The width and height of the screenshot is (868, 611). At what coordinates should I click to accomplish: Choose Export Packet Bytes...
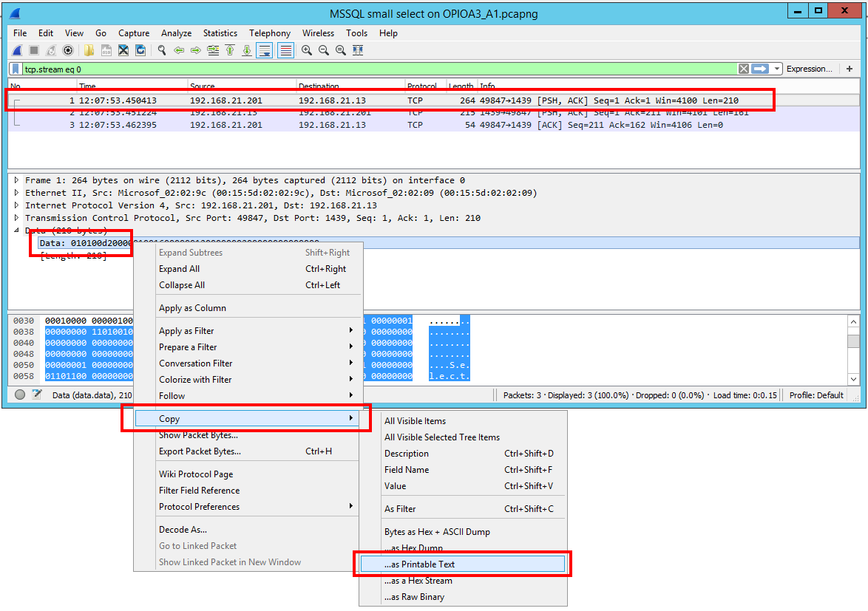248,451
